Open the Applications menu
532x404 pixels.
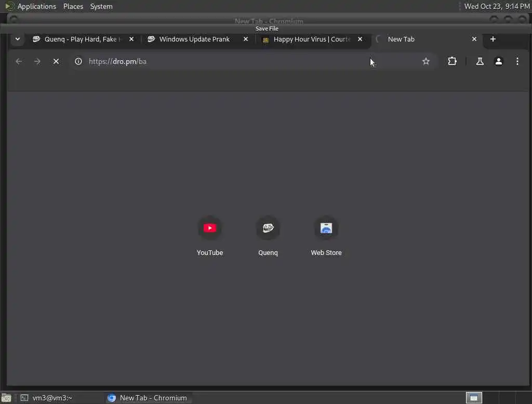pyautogui.click(x=37, y=6)
